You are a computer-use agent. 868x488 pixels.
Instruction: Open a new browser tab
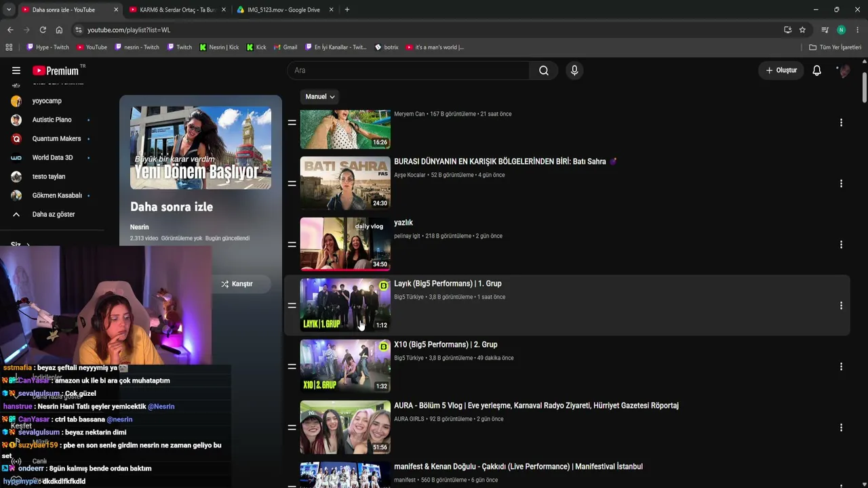tap(347, 9)
